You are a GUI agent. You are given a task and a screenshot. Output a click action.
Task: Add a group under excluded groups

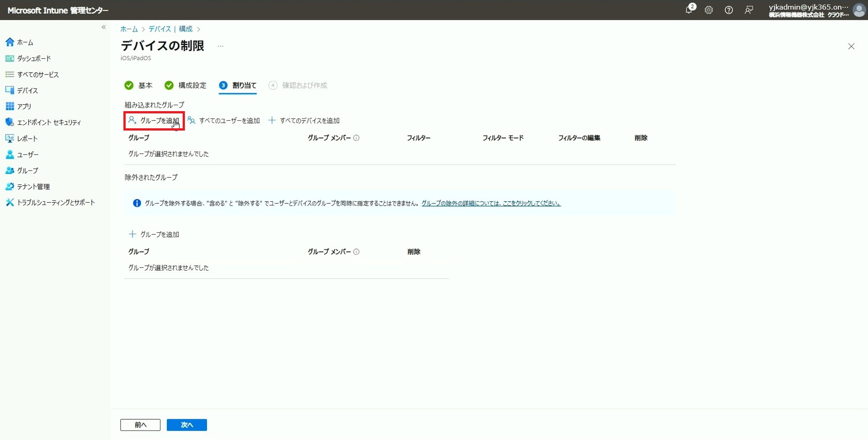pyautogui.click(x=154, y=234)
